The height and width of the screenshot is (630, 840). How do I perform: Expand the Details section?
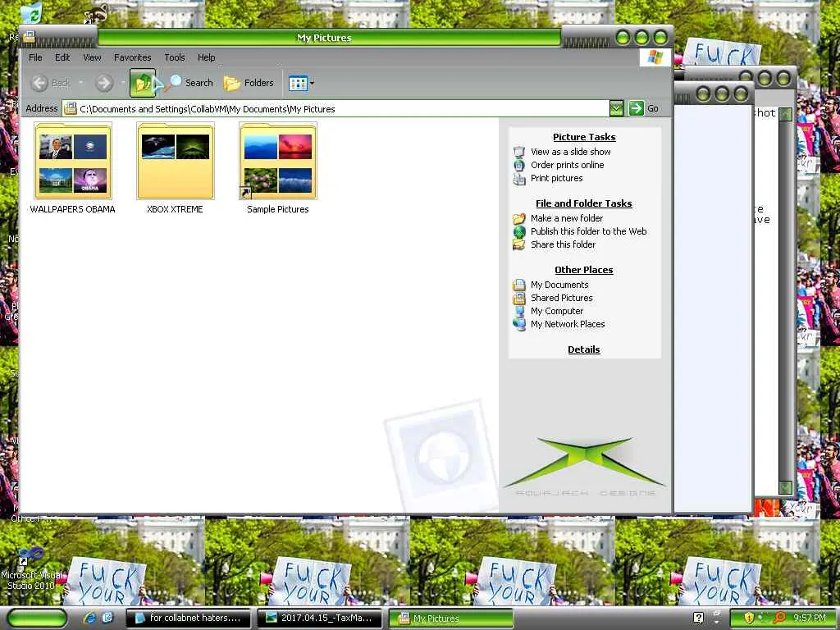tap(584, 349)
